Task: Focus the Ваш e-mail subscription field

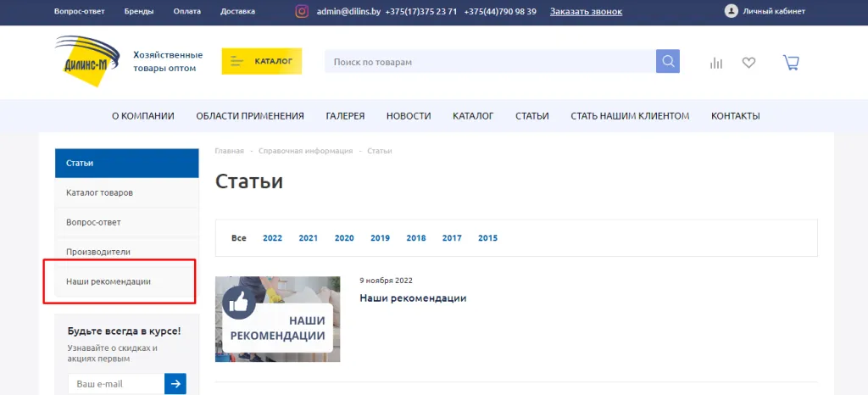Action: click(x=115, y=384)
